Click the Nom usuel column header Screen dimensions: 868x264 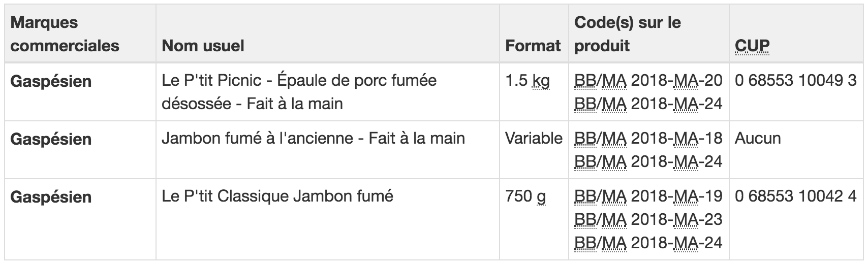(x=203, y=46)
